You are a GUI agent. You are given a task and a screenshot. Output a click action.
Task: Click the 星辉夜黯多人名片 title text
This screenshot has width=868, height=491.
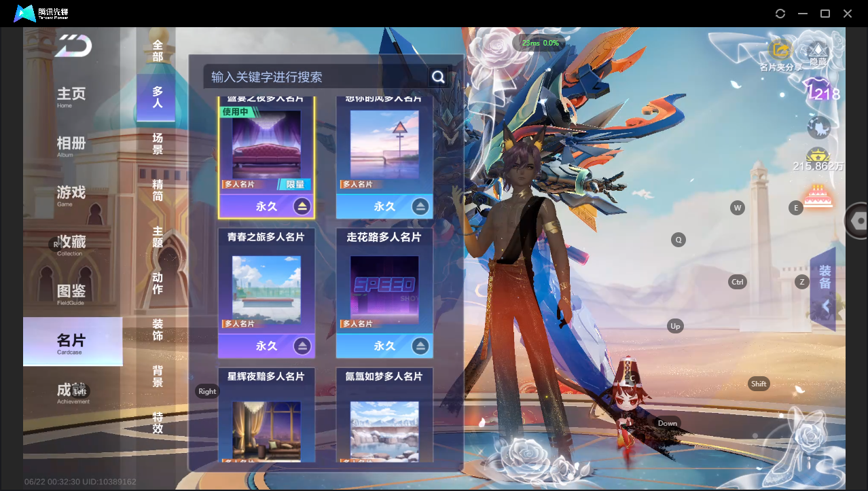point(266,376)
